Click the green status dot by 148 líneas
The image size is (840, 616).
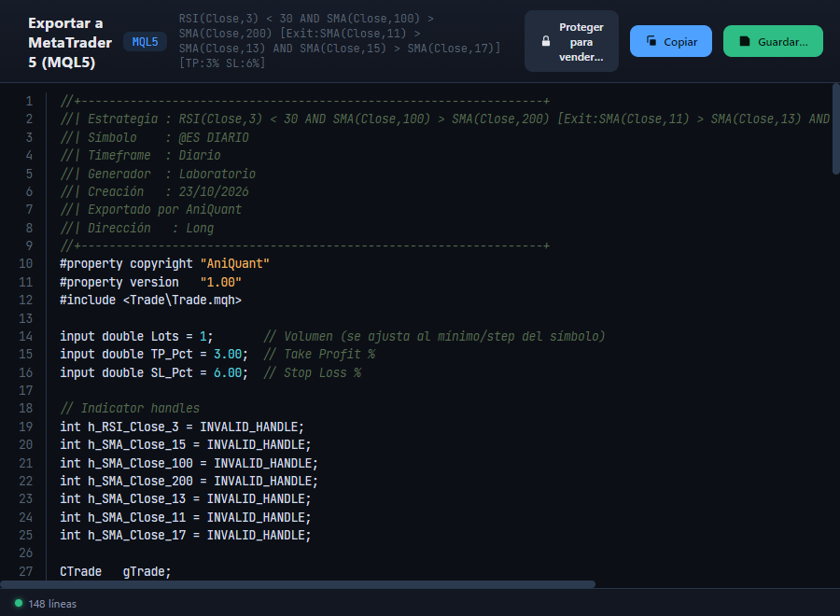click(19, 603)
